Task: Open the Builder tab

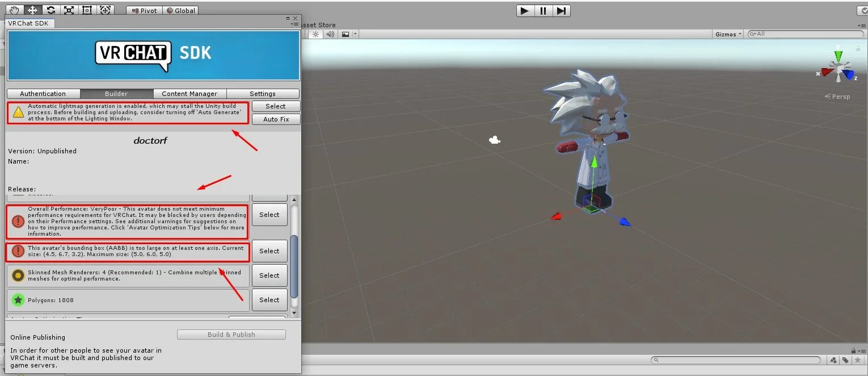Action: [x=116, y=94]
